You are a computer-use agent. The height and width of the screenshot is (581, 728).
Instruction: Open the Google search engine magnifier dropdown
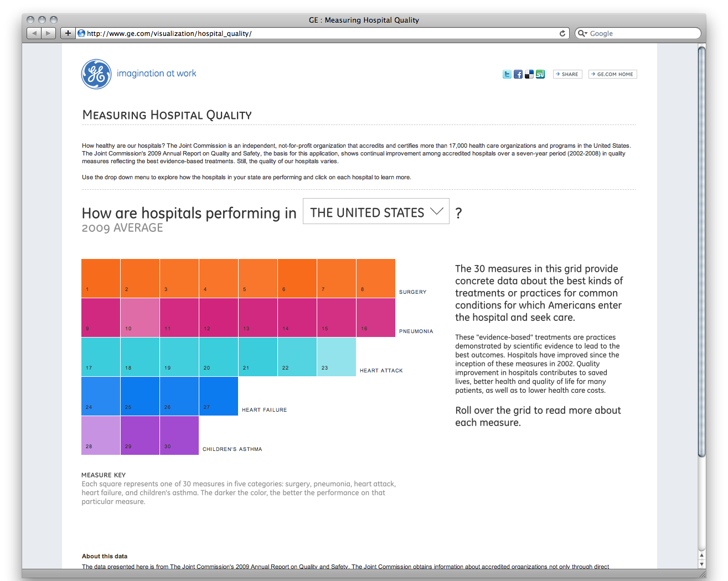pos(582,33)
